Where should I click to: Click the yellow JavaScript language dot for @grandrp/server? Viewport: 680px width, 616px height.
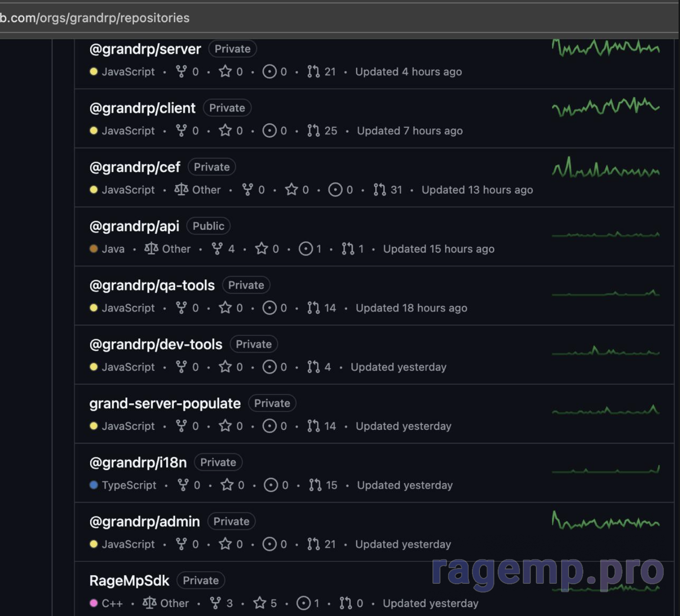93,72
